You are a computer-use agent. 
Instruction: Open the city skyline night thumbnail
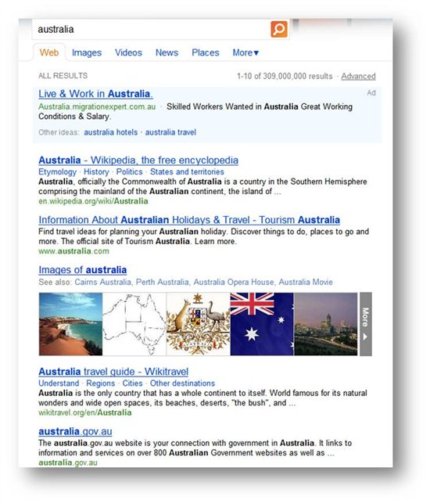point(326,324)
